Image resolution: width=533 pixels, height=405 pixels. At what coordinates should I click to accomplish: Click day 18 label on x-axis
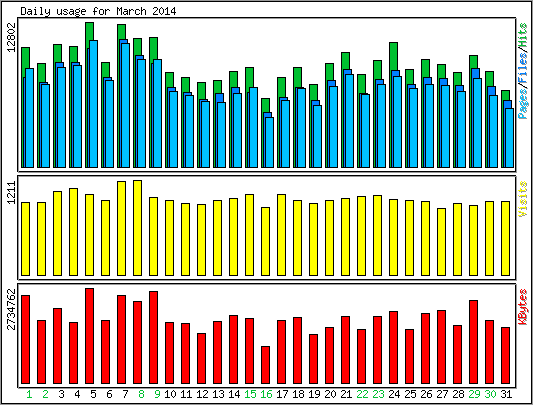[298, 394]
